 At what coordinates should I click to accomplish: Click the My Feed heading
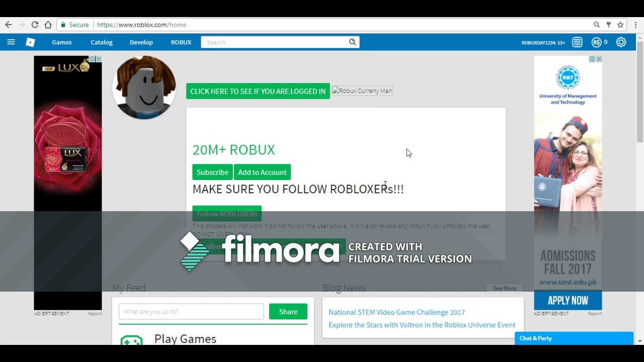point(129,288)
